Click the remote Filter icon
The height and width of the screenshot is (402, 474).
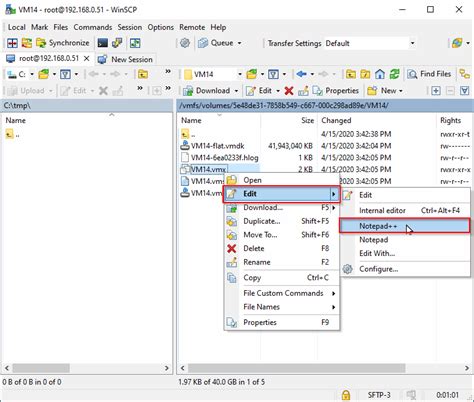(273, 74)
